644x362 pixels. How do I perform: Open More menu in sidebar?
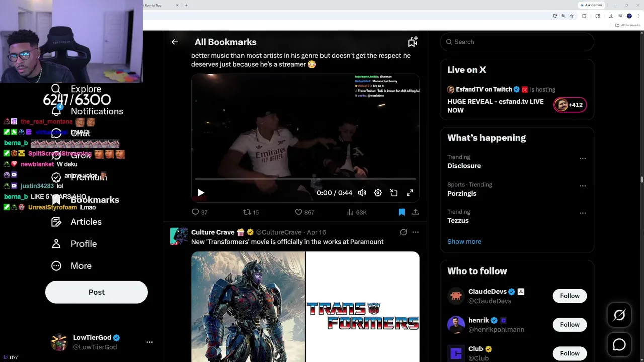click(x=71, y=266)
